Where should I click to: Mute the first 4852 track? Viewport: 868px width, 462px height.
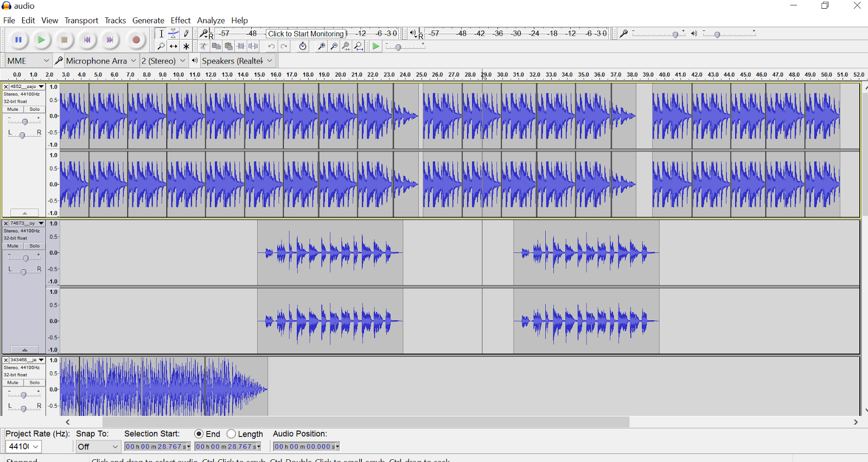tap(13, 109)
